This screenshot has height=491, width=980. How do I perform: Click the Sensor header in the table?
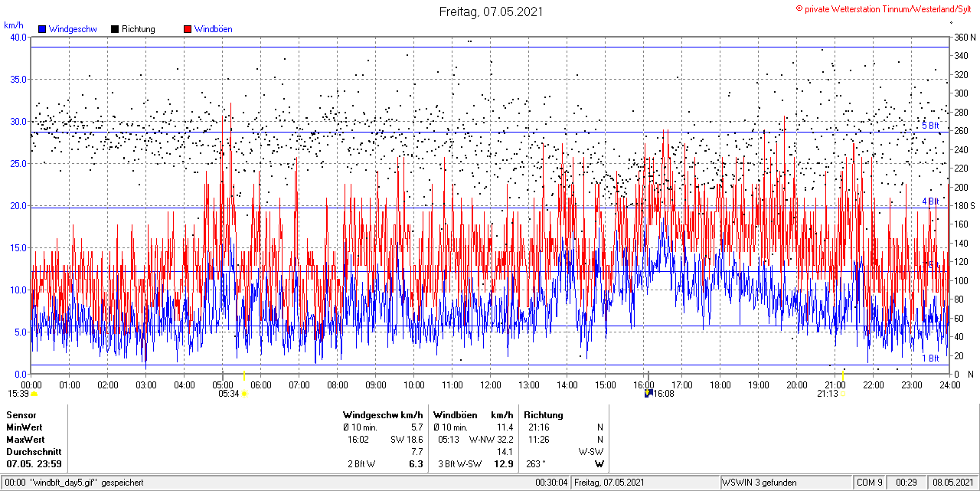pos(21,415)
